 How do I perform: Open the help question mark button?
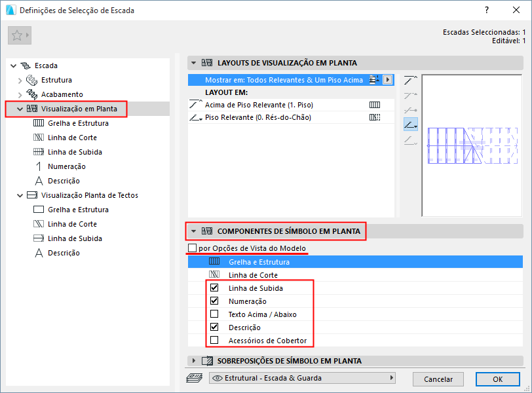pyautogui.click(x=487, y=10)
